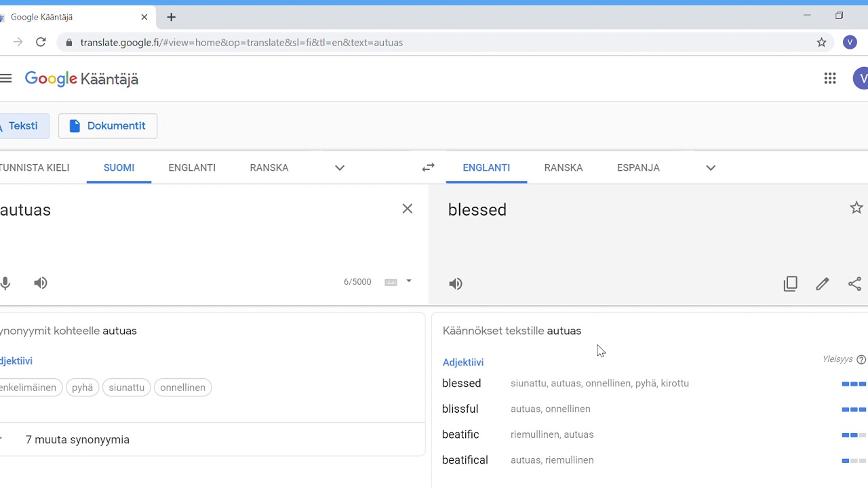Click reverse translation kirottu
The height and width of the screenshot is (488, 868).
tap(675, 384)
